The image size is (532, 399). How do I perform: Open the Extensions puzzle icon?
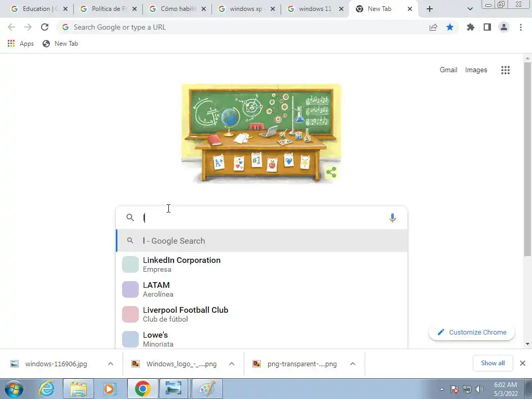[471, 27]
